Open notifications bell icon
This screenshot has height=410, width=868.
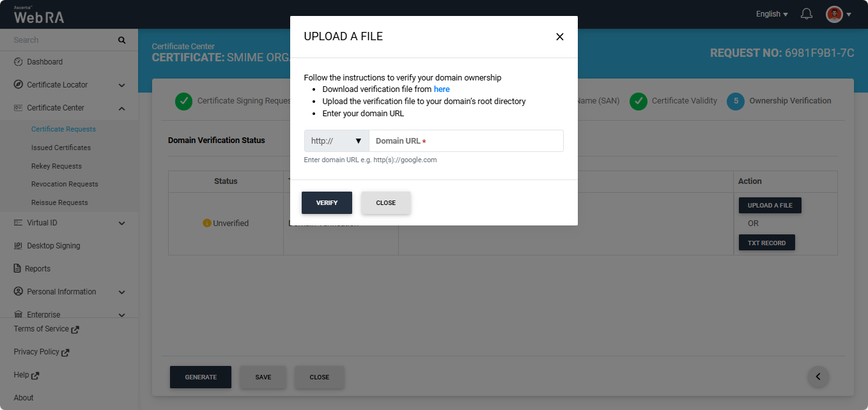[x=807, y=14]
